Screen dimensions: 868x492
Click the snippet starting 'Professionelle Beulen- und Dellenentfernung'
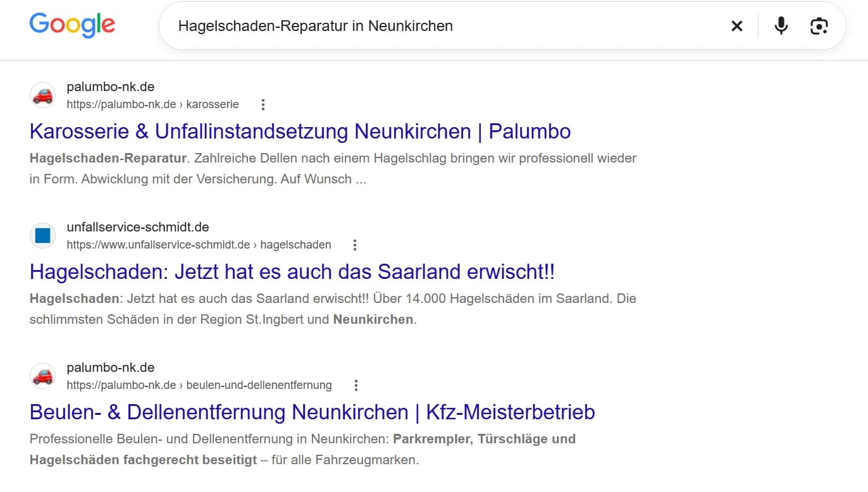click(x=302, y=449)
